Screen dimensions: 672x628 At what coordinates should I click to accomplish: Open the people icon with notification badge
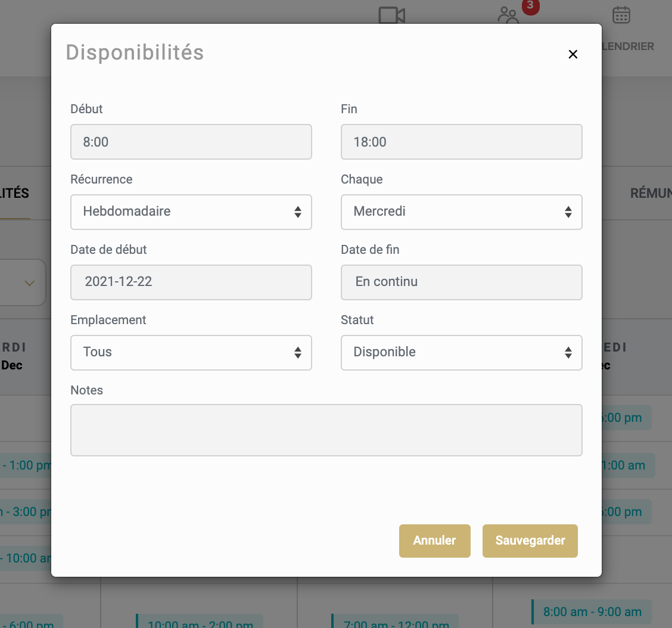509,15
